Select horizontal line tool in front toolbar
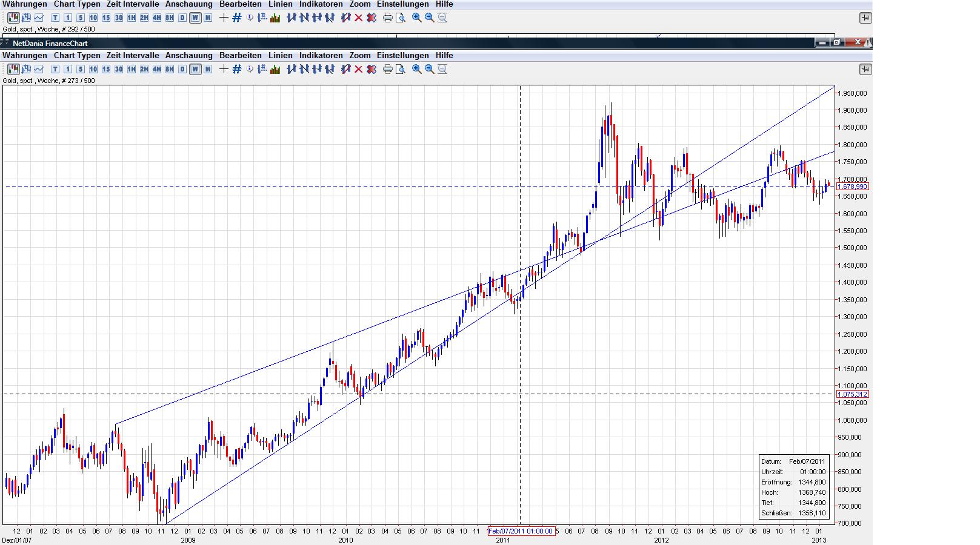This screenshot has height=545, width=980. (316, 69)
